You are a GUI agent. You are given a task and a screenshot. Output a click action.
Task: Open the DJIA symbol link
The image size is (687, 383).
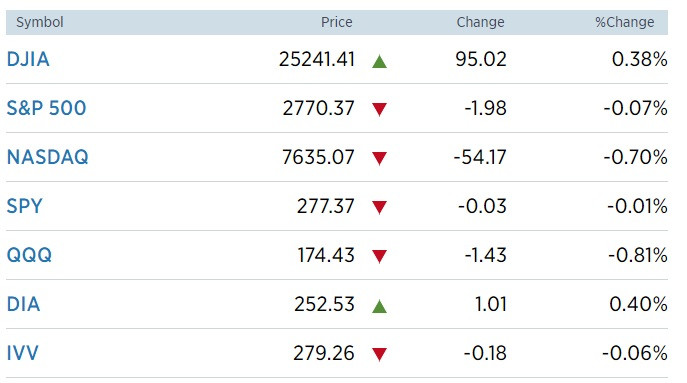point(28,60)
